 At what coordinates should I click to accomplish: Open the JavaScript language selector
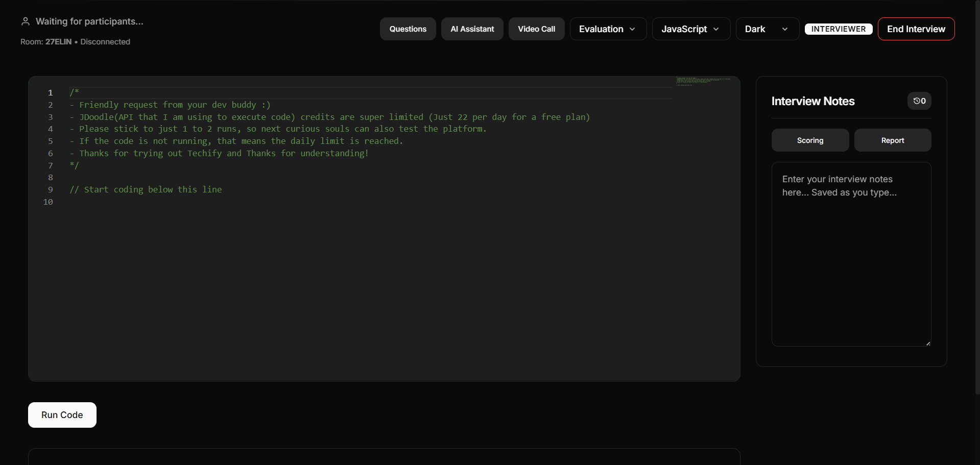(690, 29)
